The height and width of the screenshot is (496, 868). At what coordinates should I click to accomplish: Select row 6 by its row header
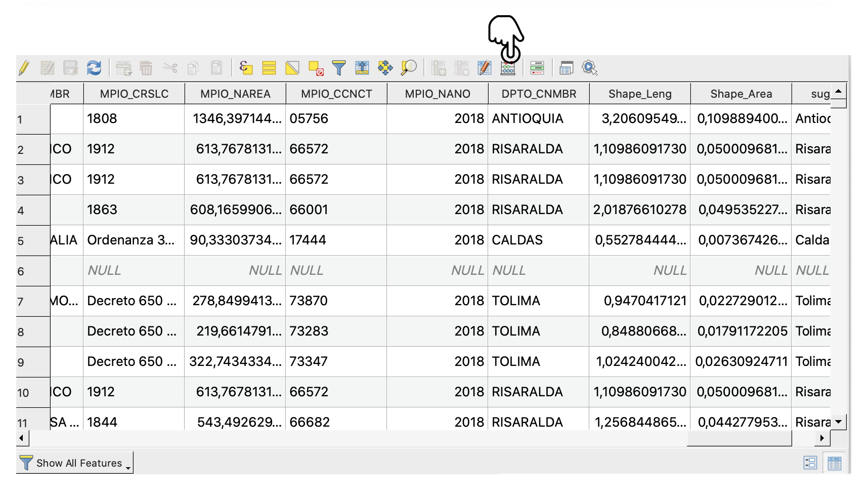click(33, 271)
